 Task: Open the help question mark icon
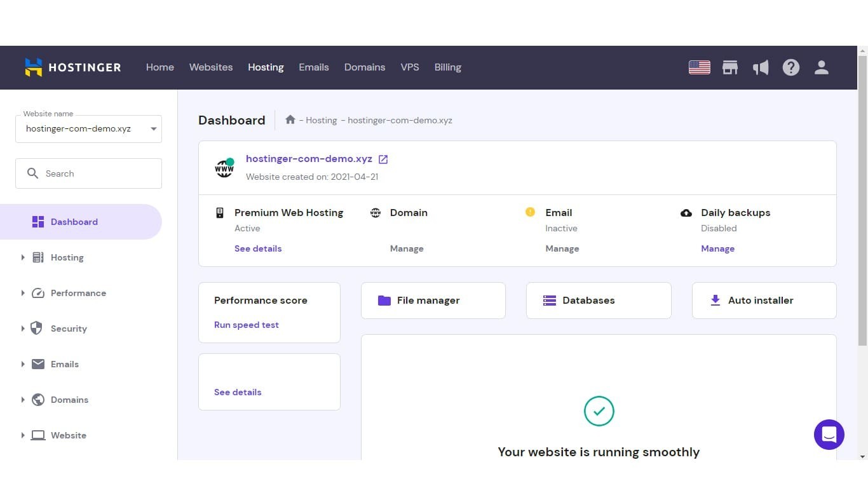click(x=791, y=67)
